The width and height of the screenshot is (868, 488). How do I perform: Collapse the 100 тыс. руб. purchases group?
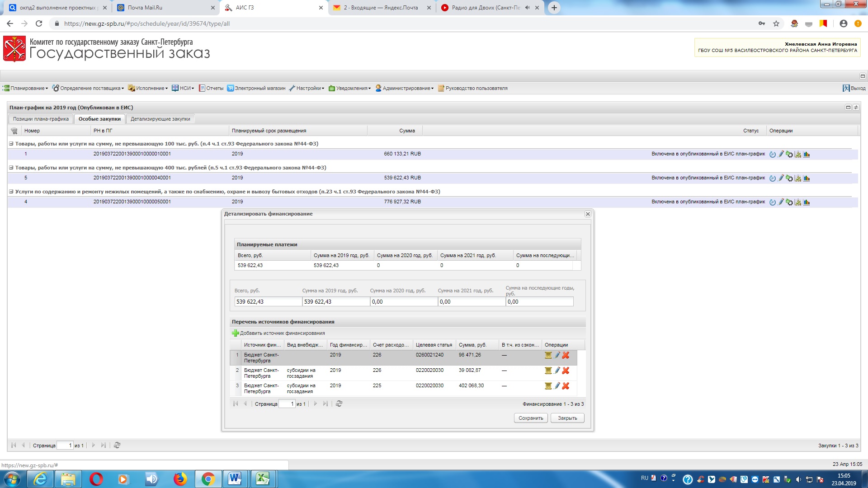[11, 144]
